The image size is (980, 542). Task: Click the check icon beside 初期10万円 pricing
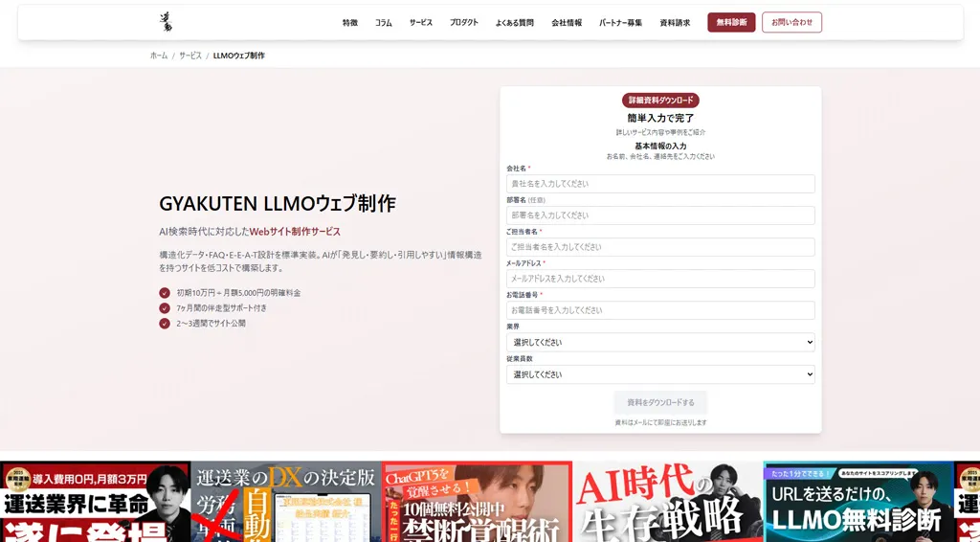[165, 293]
